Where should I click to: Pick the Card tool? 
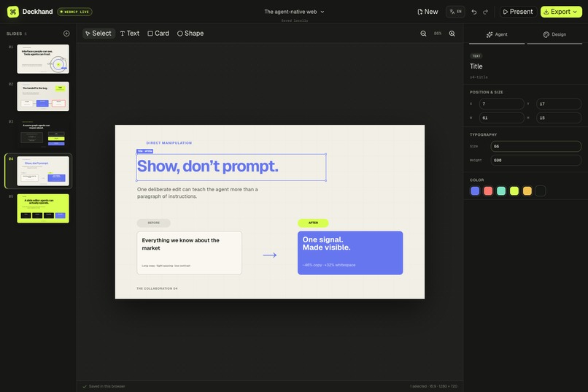click(158, 34)
